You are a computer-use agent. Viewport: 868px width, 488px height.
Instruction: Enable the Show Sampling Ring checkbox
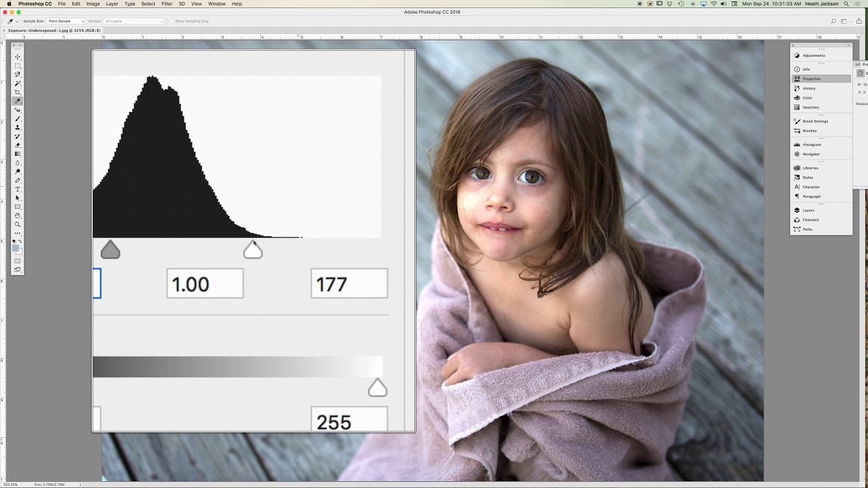coord(172,21)
